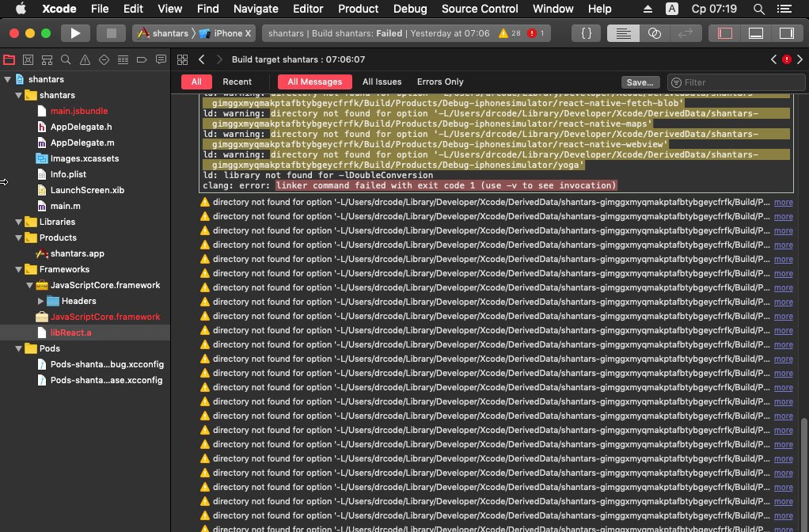The image size is (809, 532).
Task: Stop the running task button
Action: (111, 33)
